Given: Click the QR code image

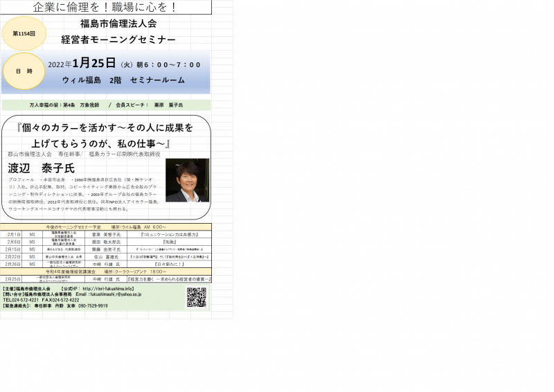Looking at the screenshot, I should [197, 296].
